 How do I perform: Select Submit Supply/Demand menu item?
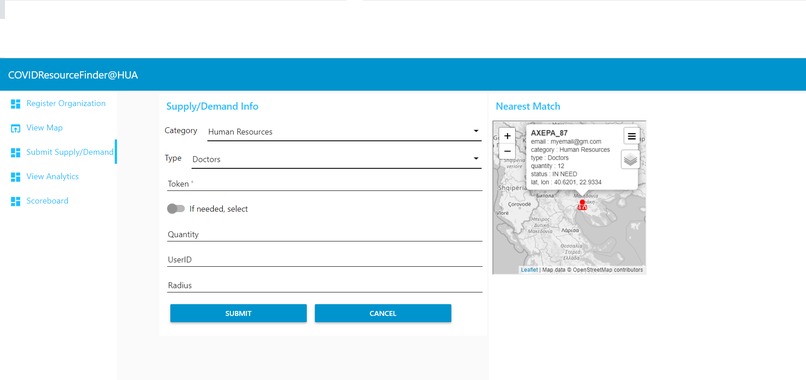click(x=70, y=152)
